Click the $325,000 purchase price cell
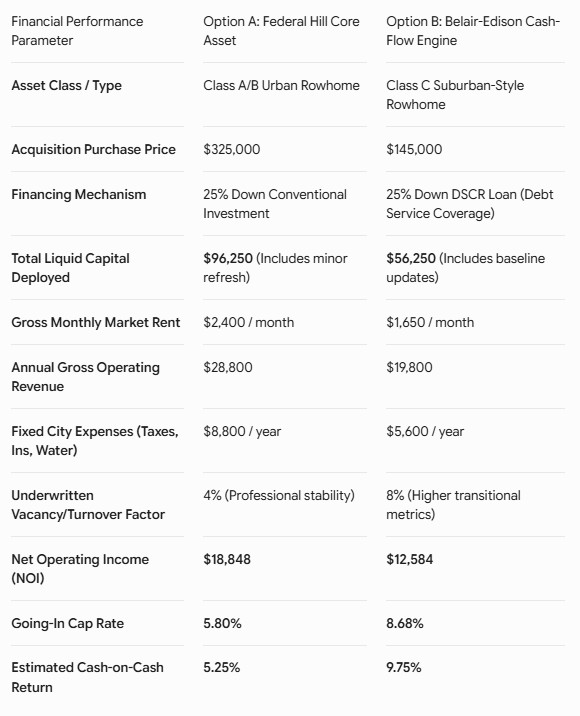Viewport: 580px width, 716px height. click(232, 149)
